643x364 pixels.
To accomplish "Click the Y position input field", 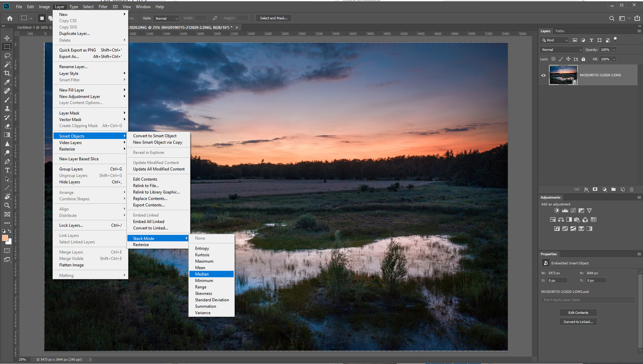I will point(596,280).
